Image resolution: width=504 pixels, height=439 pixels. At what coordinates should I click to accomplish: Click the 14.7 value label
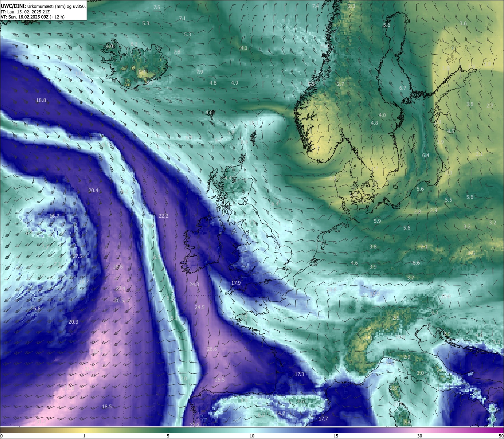pyautogui.click(x=280, y=413)
